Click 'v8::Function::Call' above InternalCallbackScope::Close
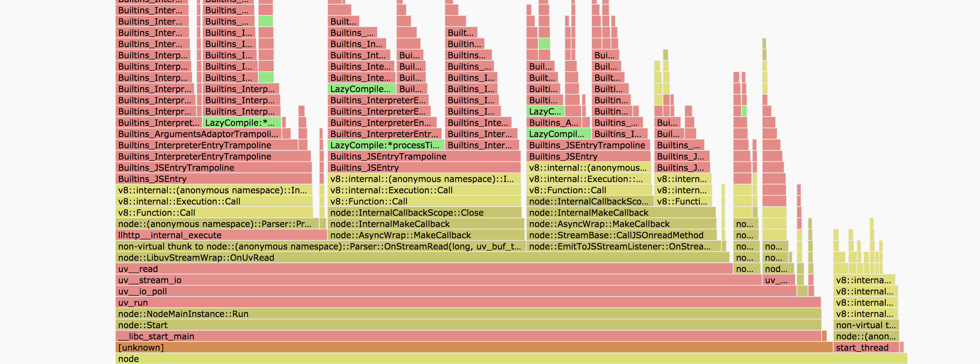Viewport: 980px width, 364px height. pos(424,202)
